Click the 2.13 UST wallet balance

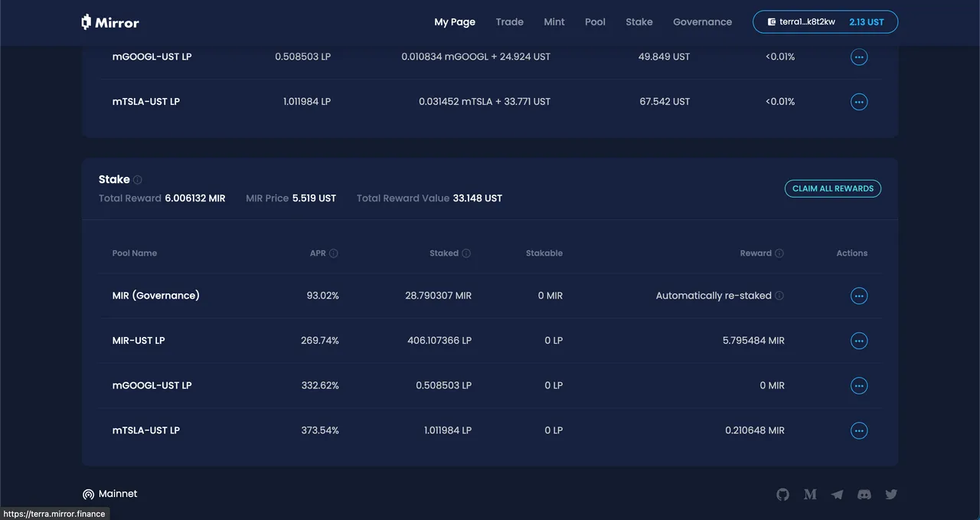867,22
